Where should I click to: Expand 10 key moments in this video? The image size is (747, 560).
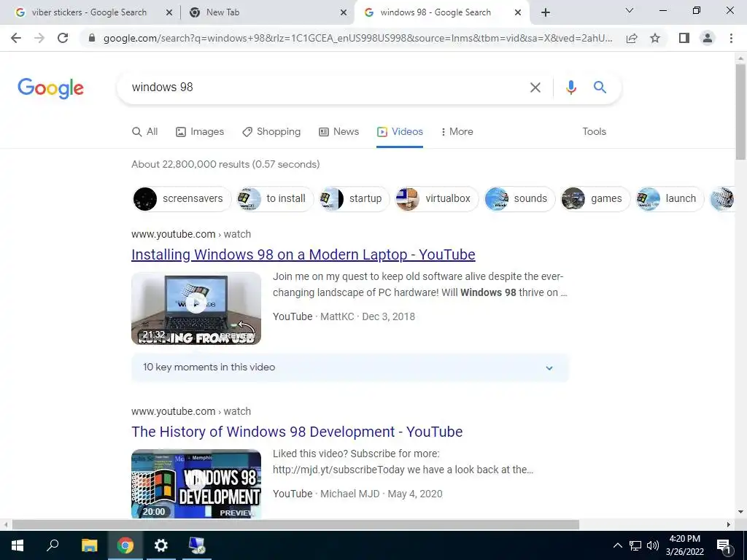(x=350, y=367)
